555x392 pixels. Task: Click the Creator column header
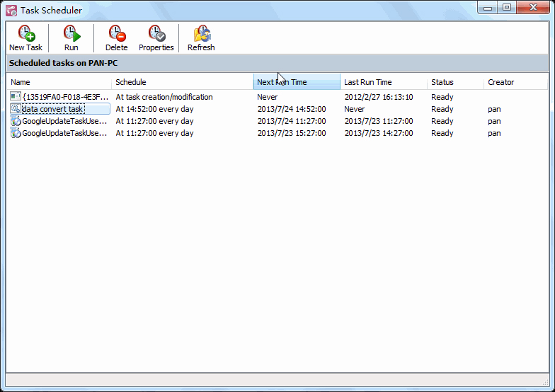tap(515, 82)
